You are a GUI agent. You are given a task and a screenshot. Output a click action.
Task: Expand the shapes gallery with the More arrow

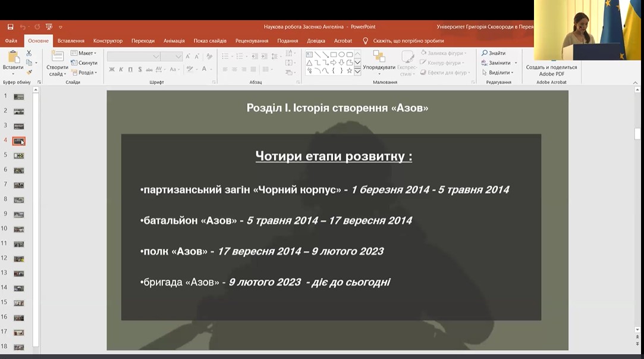(357, 72)
